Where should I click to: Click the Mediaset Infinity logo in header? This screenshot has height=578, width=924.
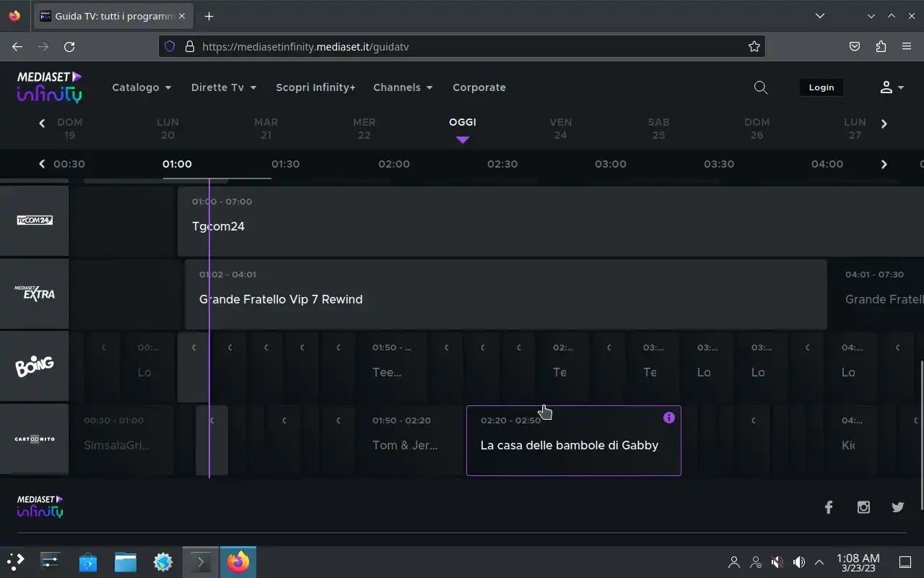click(50, 87)
